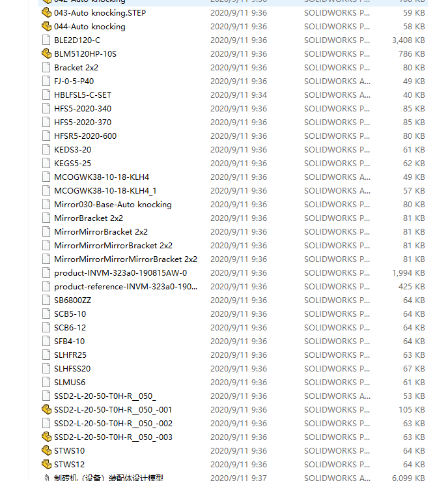Viewport: 448px width, 481px height.
Task: Click the 044-Auto knocking part icon
Action: [46, 26]
